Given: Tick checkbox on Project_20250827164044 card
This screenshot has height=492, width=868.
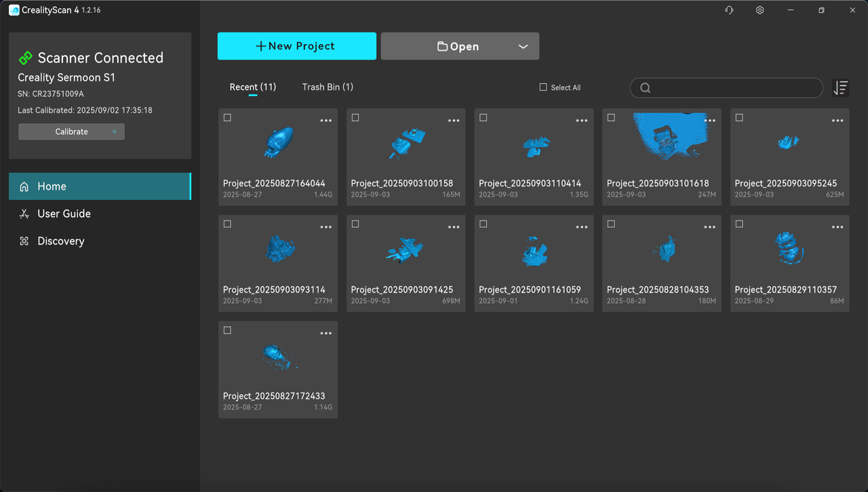Looking at the screenshot, I should (x=228, y=118).
